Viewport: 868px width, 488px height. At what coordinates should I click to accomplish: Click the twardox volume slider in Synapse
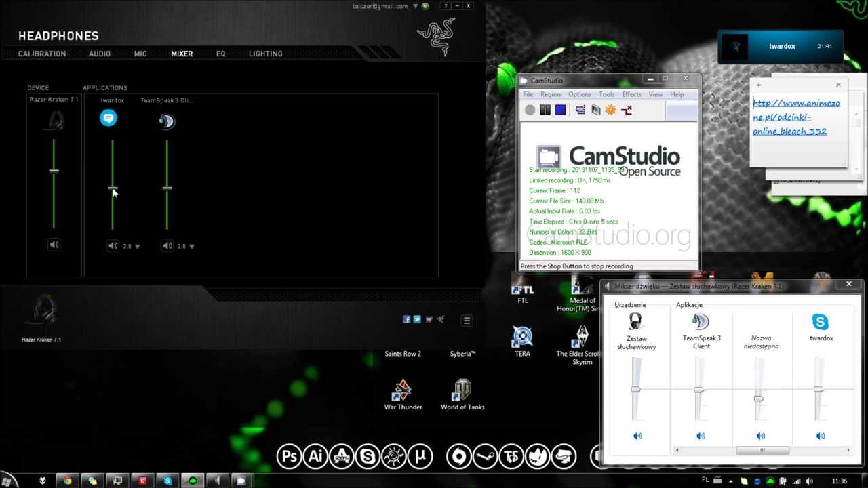(x=113, y=184)
